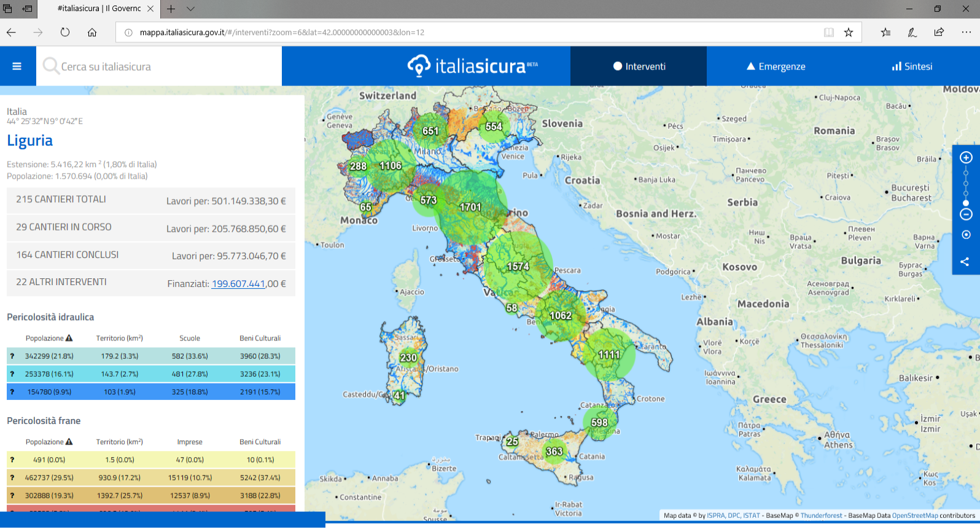Select the 22 ALTRI INTERVENTI row
This screenshot has height=529, width=980.
151,283
